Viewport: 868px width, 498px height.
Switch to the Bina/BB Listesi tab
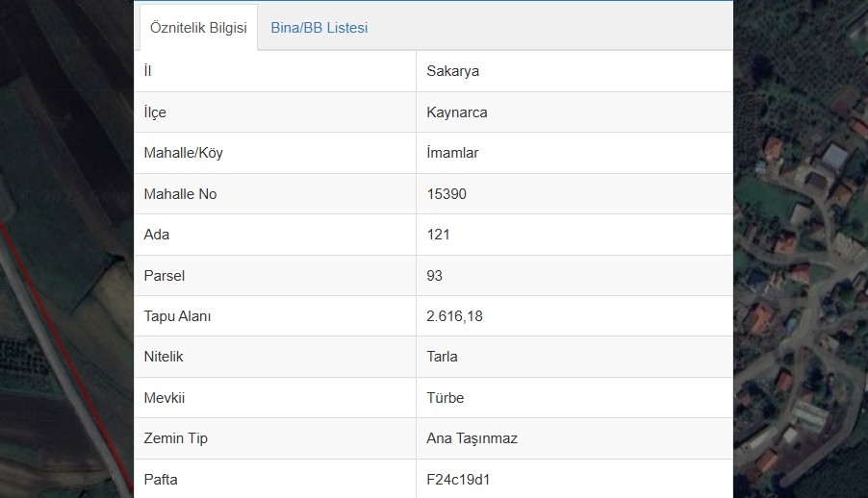pyautogui.click(x=319, y=28)
